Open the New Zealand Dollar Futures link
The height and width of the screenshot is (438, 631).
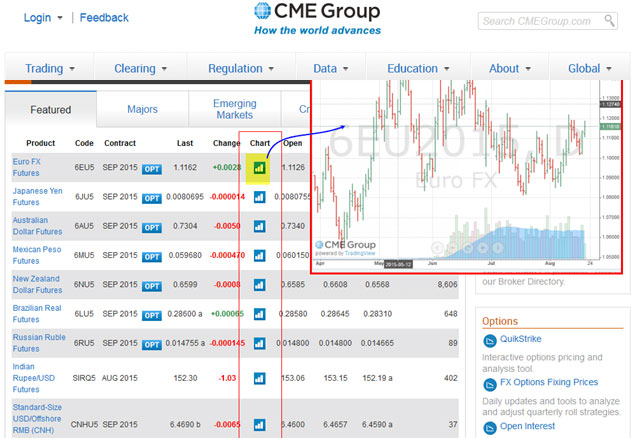[37, 284]
